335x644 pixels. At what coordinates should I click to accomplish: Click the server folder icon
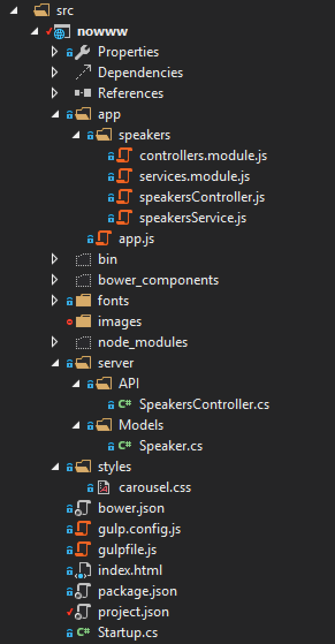tap(83, 363)
